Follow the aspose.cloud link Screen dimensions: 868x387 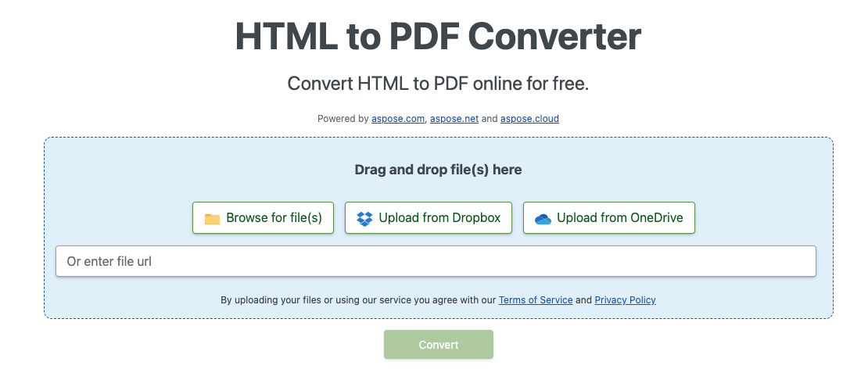click(x=529, y=119)
